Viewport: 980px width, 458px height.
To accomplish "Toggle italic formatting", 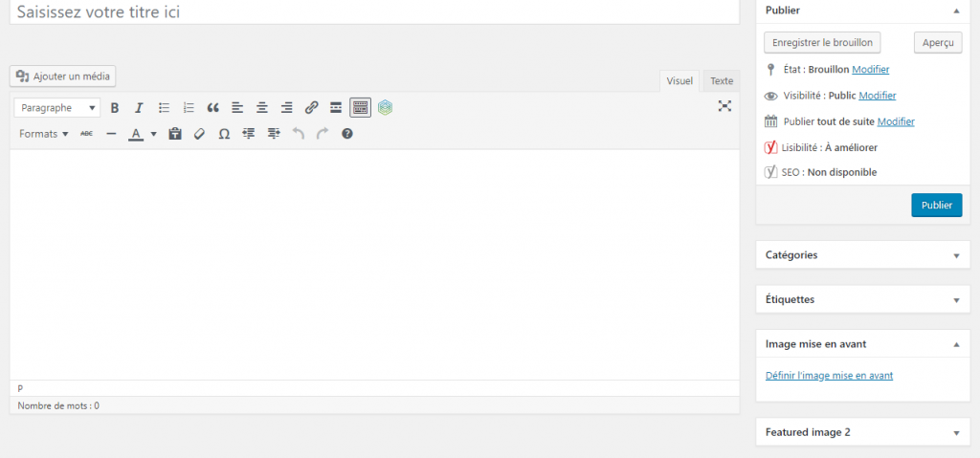I will click(x=140, y=108).
